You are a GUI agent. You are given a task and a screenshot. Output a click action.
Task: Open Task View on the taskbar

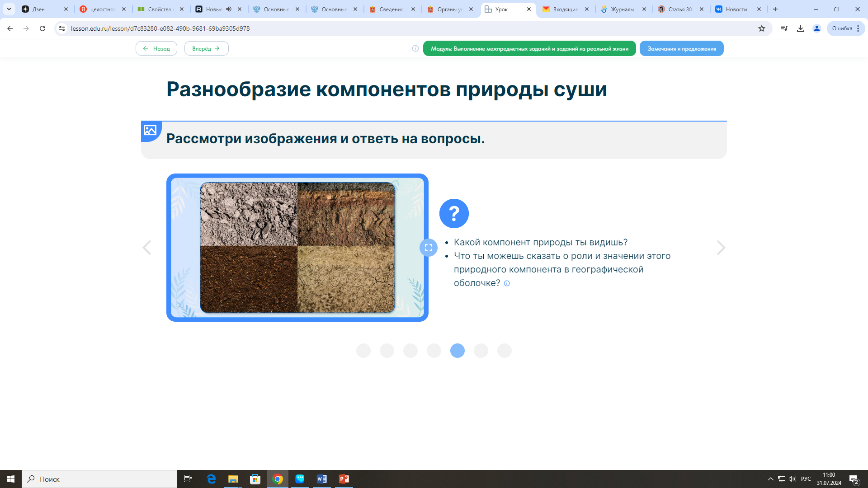[188, 479]
